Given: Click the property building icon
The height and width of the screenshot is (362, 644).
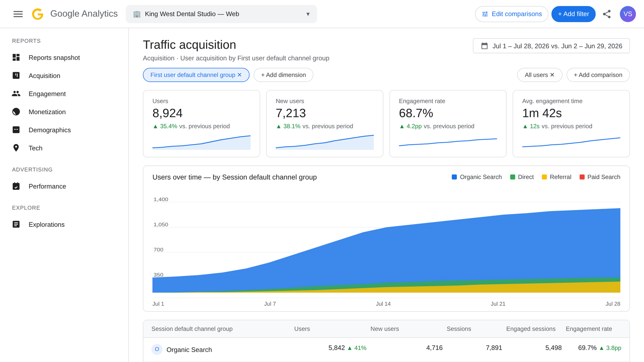Looking at the screenshot, I should tap(137, 14).
